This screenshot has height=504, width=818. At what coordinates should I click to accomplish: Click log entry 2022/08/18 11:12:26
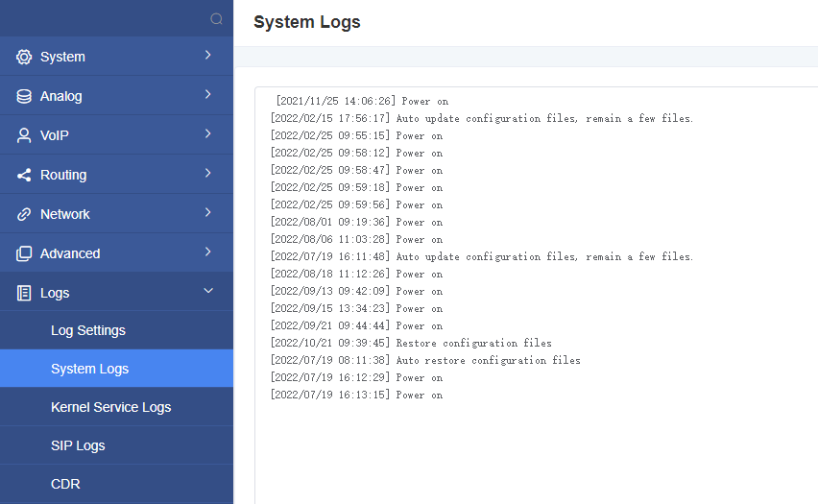click(356, 274)
